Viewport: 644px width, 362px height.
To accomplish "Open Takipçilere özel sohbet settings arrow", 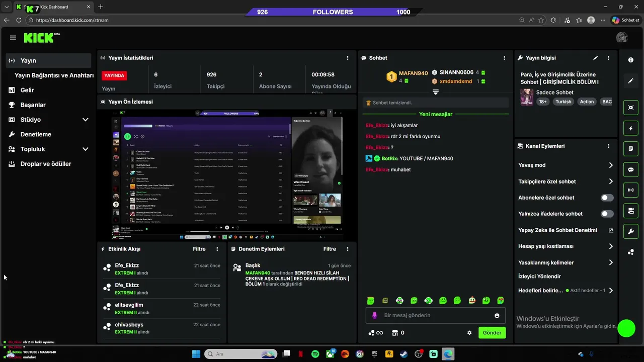I will [611, 182].
